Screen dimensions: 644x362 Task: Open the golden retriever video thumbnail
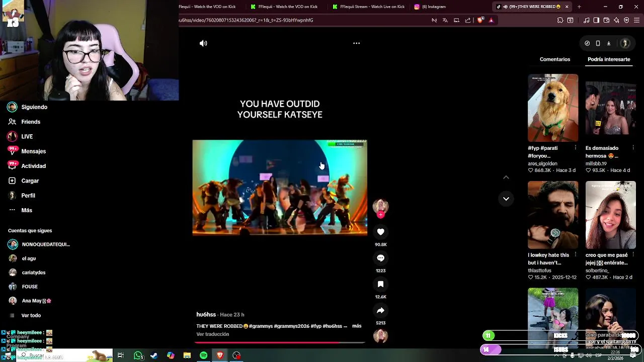click(x=553, y=108)
